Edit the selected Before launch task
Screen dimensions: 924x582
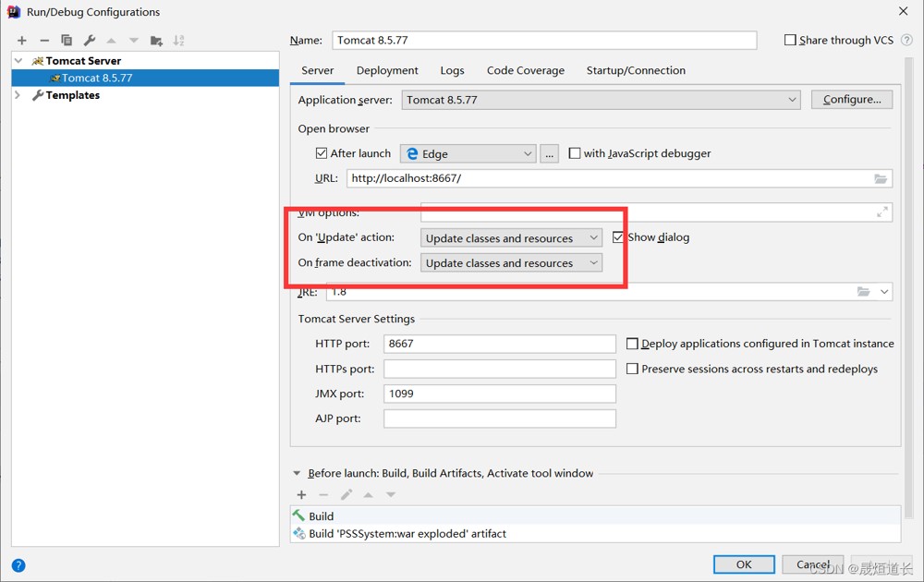tap(346, 495)
